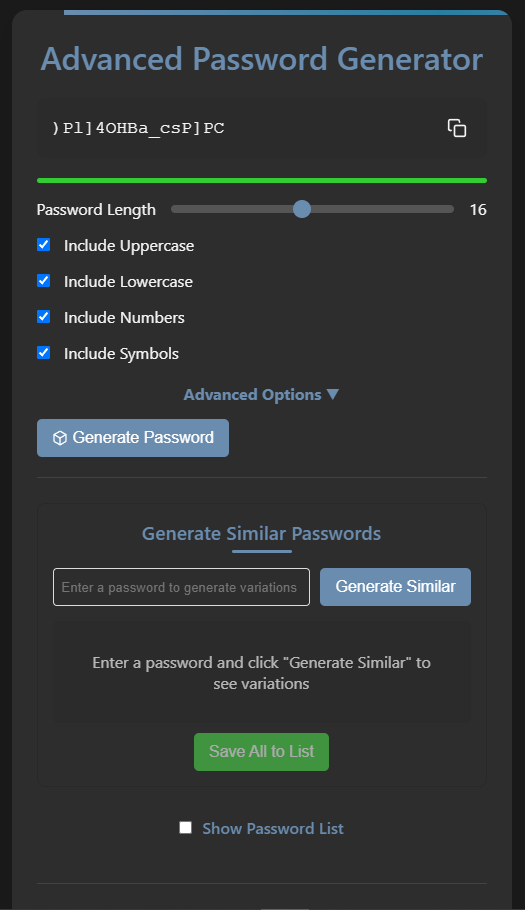This screenshot has width=525, height=910.
Task: Click the Generate Similar Passwords heading
Action: (262, 533)
